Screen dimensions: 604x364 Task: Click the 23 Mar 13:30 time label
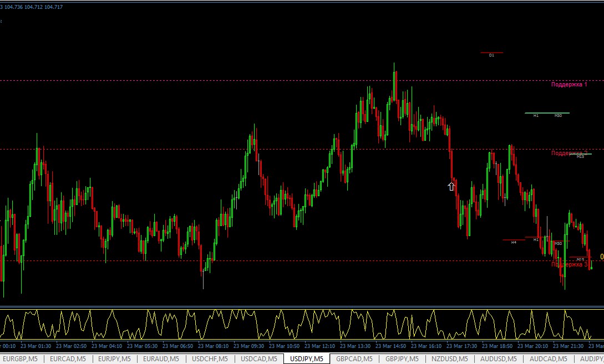point(355,346)
